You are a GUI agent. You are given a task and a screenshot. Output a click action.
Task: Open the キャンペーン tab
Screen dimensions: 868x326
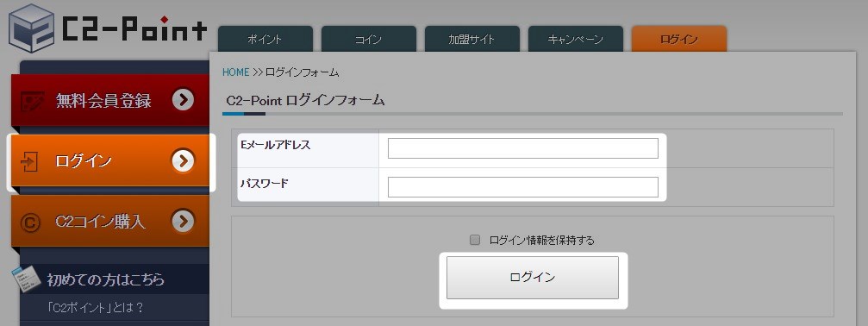click(576, 40)
